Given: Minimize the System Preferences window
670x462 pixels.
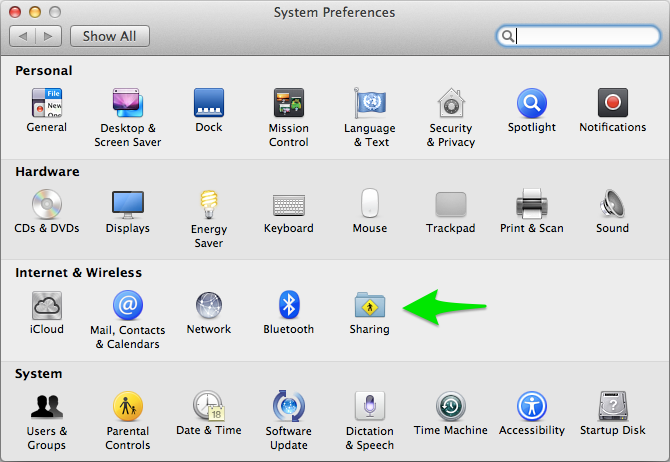Looking at the screenshot, I should pyautogui.click(x=35, y=12).
